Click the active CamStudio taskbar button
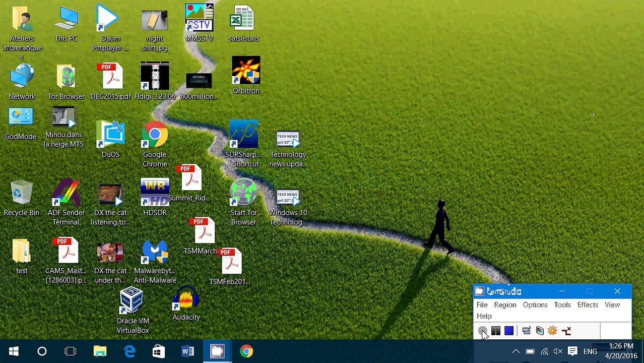The height and width of the screenshot is (363, 644). [x=217, y=351]
